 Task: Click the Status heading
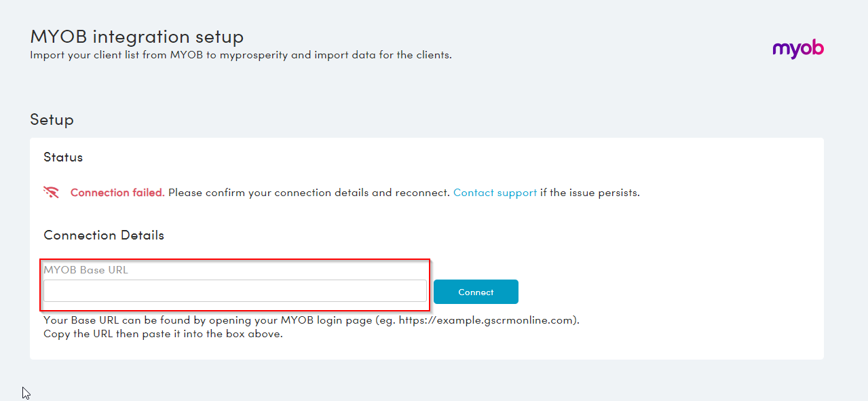point(63,157)
